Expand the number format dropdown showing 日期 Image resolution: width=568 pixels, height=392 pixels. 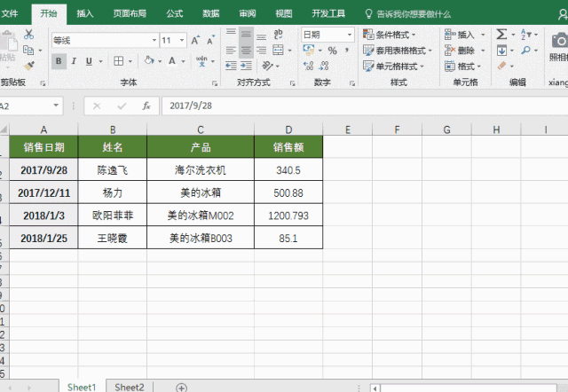[x=349, y=35]
